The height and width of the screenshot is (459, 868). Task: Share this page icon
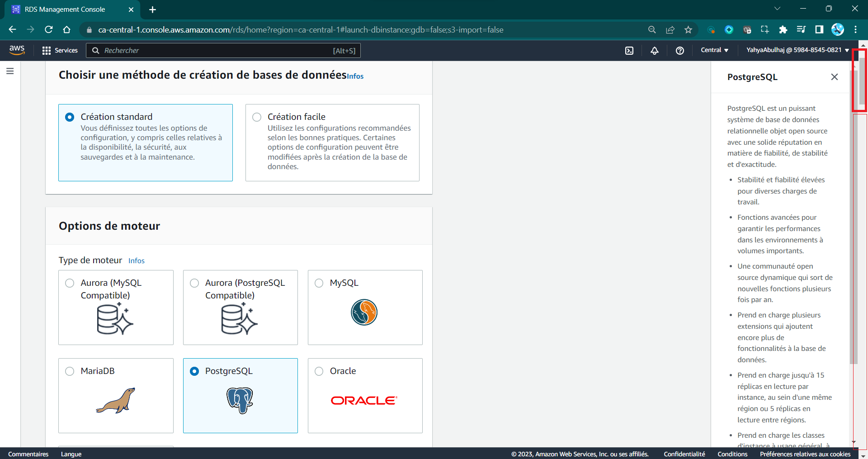coord(670,29)
